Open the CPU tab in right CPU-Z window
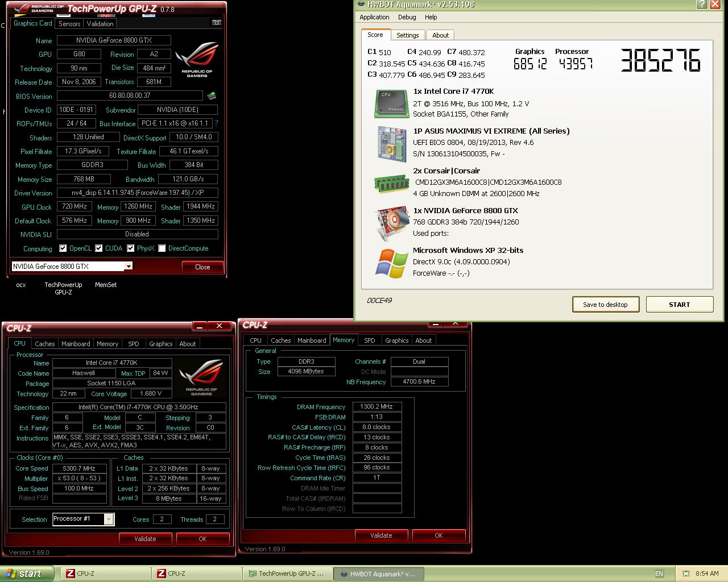This screenshot has height=582, width=728. [256, 340]
